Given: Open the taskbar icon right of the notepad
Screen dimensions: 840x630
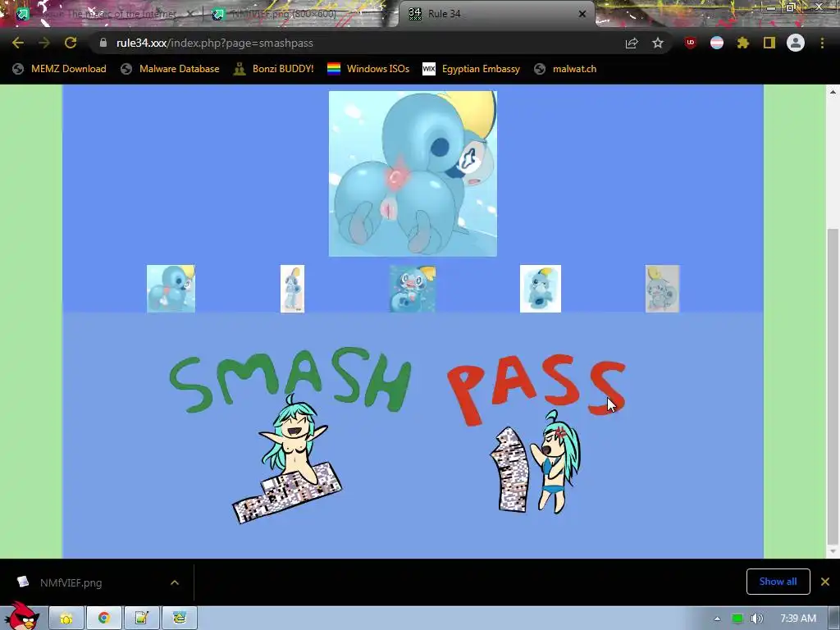Looking at the screenshot, I should (179, 619).
